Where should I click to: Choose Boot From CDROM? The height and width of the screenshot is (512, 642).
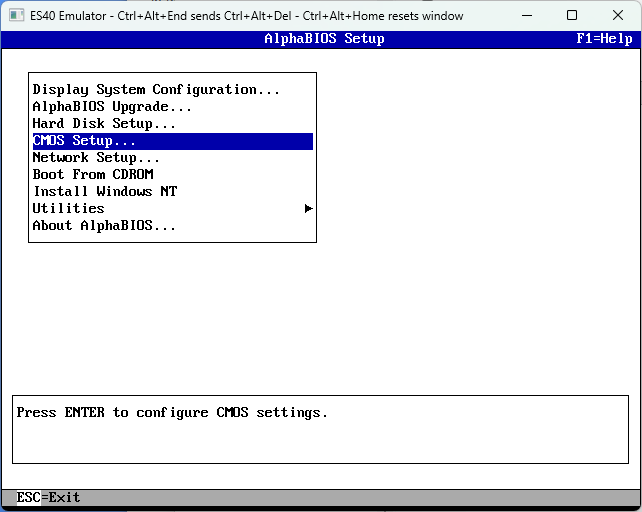172,175
